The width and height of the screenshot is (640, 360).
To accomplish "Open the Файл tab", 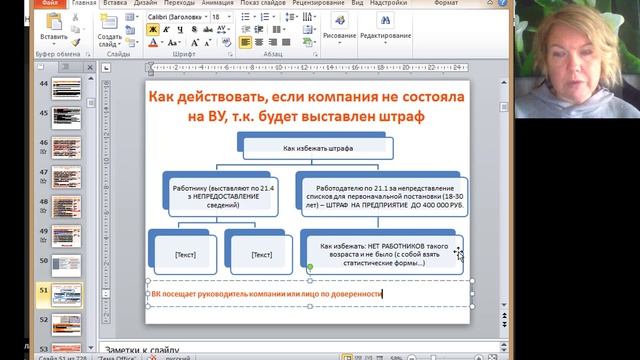I will pyautogui.click(x=50, y=3).
